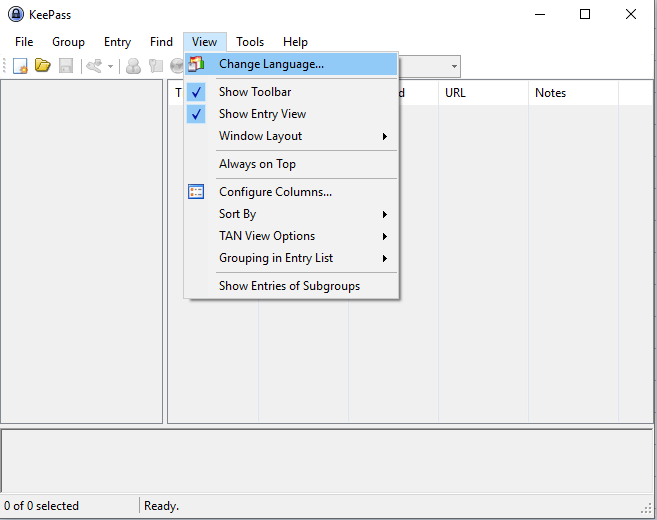Click the window resize grip corner

646,507
